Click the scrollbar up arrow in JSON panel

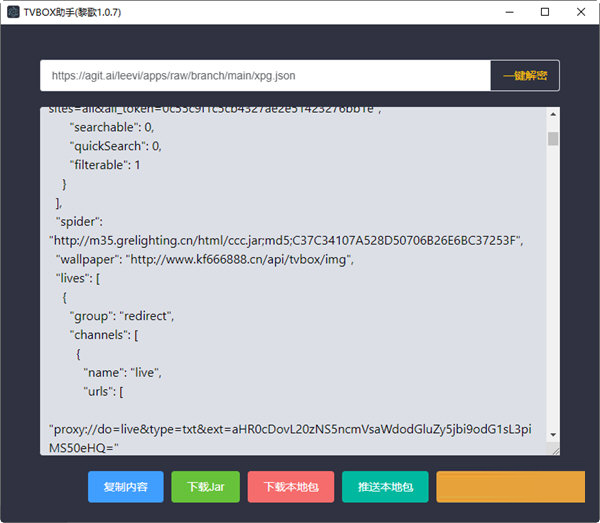[553, 114]
